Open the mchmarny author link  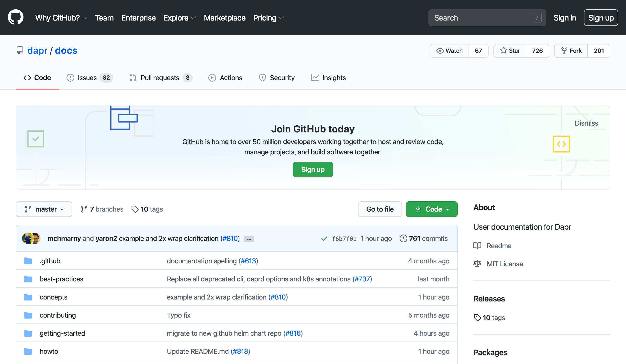[x=64, y=238]
